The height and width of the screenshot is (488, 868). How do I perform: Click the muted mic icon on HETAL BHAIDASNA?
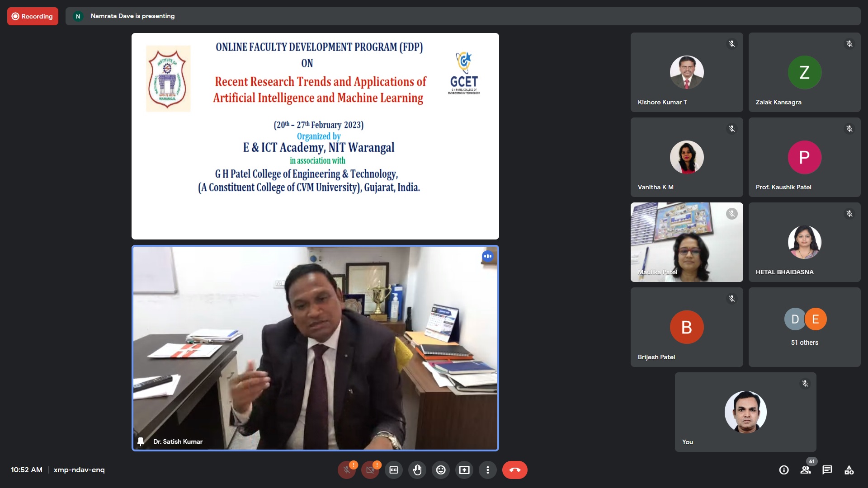coord(849,214)
